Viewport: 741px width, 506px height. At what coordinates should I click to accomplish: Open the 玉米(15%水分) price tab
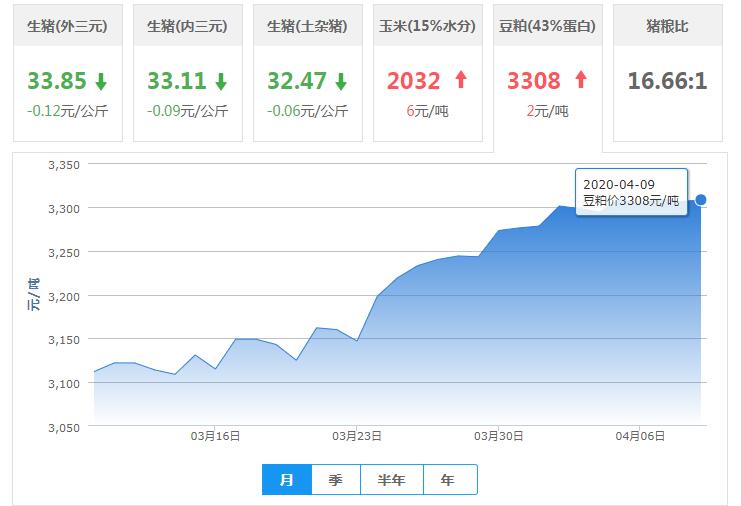click(x=428, y=27)
